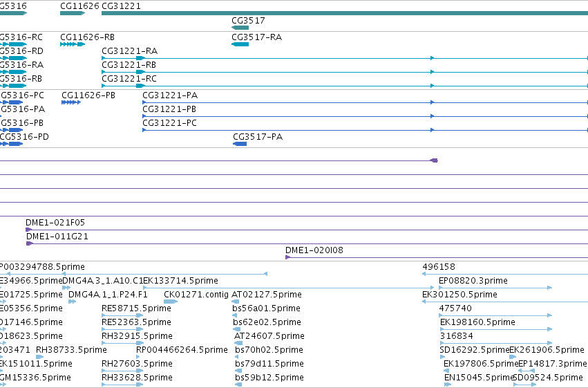Screen dimensions: 588x388
Task: Select EST EK197806.5prime
Action: [x=481, y=364]
